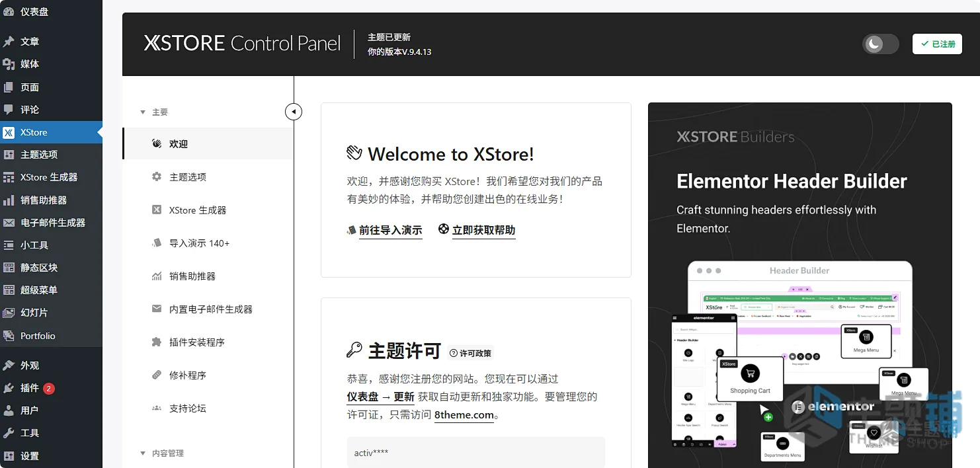980x468 pixels.
Task: Click the XStore 生成器 grid icon in admin sidebar
Action: pos(9,177)
